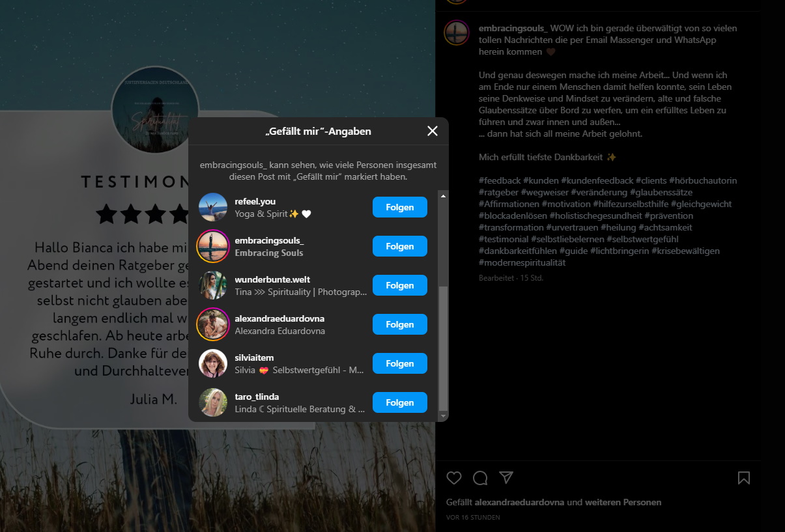The width and height of the screenshot is (785, 532).
Task: Save post with bookmark icon
Action: (x=744, y=478)
